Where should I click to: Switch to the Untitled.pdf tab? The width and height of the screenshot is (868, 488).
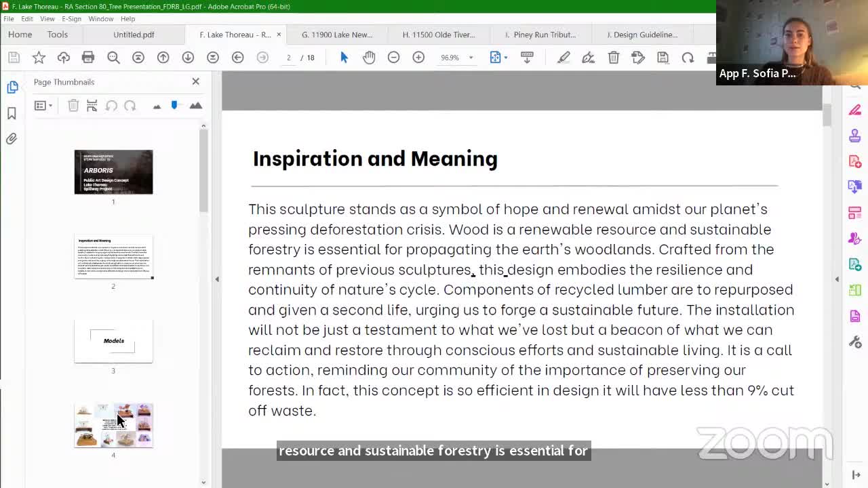134,35
